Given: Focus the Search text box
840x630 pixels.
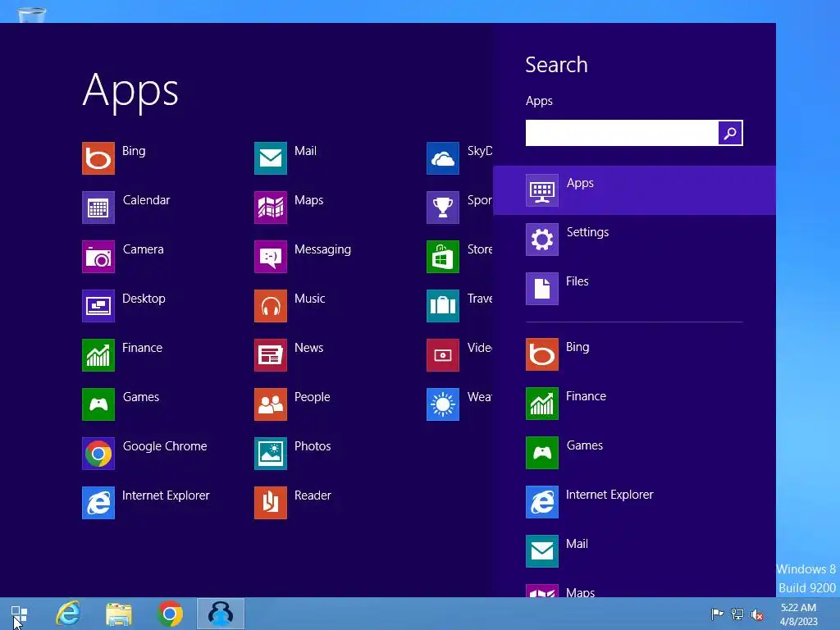Looking at the screenshot, I should click(x=622, y=133).
